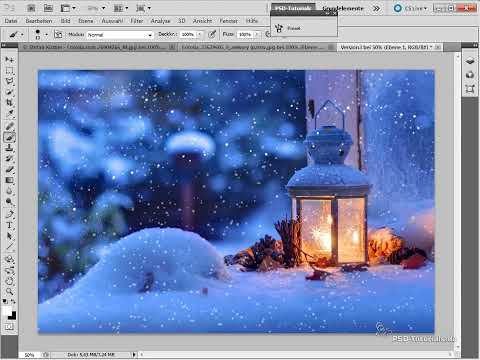Select the Brush tool in toolbox
480x360 pixels.
pyautogui.click(x=9, y=137)
